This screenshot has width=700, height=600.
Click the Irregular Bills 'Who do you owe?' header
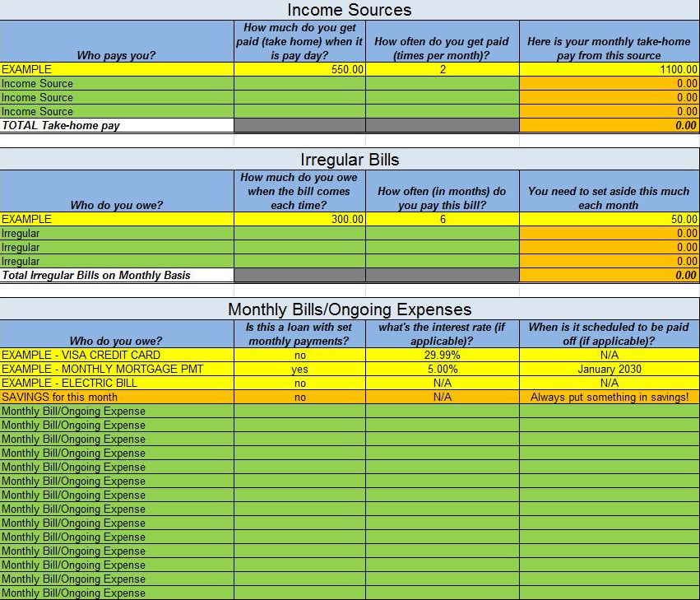tap(117, 191)
